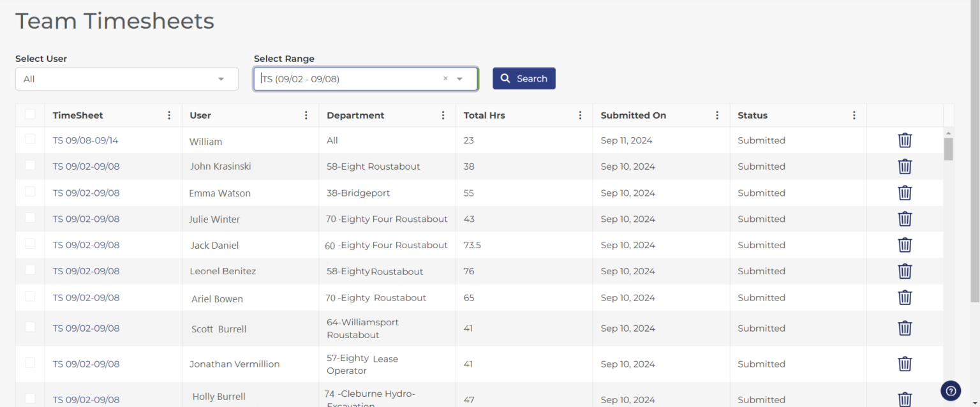Clear the range selection with the x icon
The image size is (980, 407).
[445, 78]
